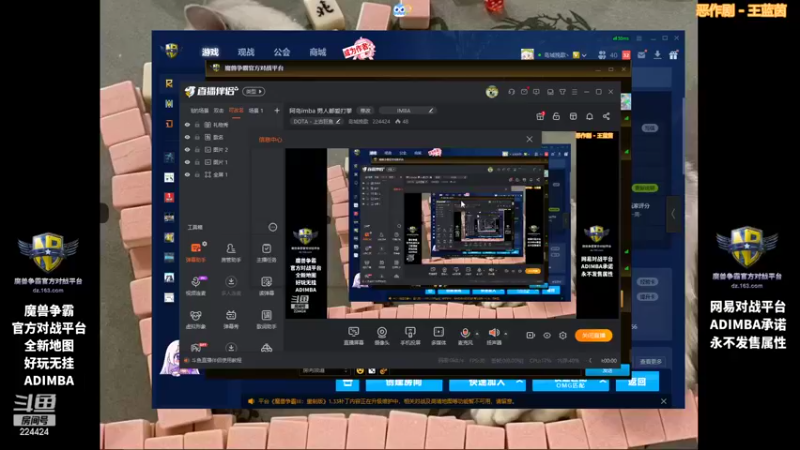Collapse the status bar stats arrow
The height and width of the screenshot is (450, 800).
[590, 360]
